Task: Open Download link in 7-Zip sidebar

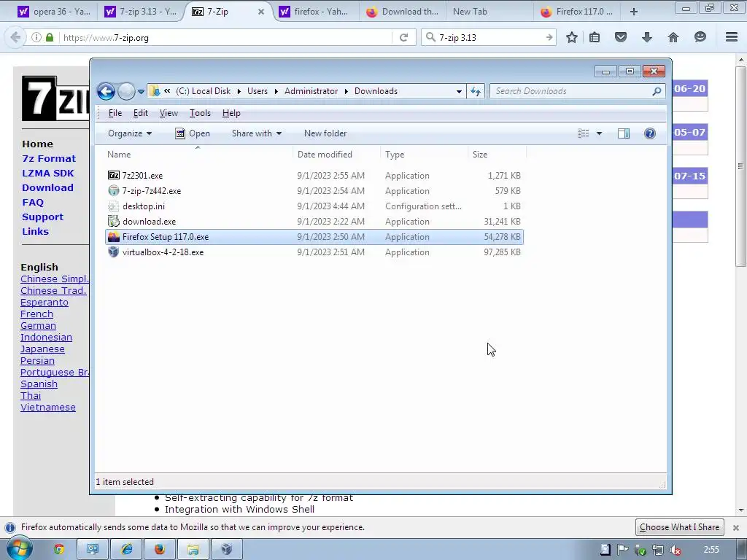Action: click(x=47, y=187)
